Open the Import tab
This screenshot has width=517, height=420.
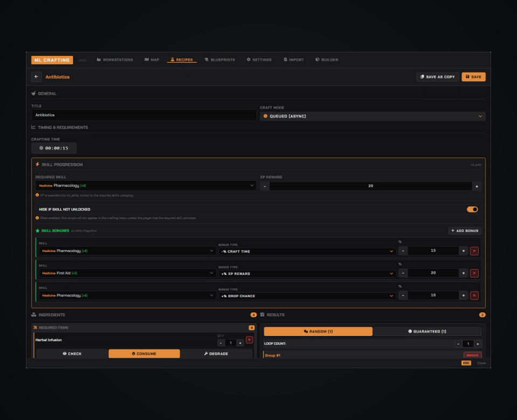[294, 60]
